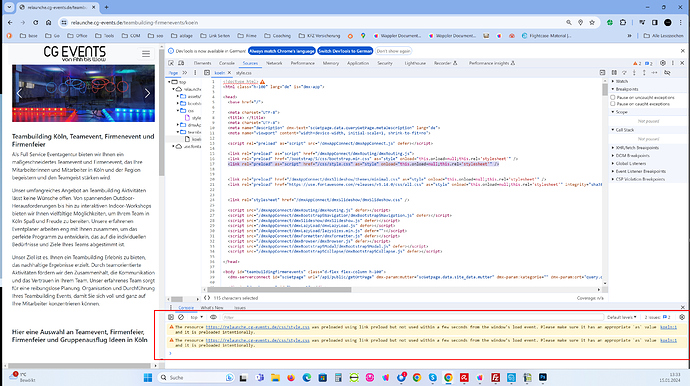Expand the Event Listener Breakpoints section
Image resolution: width=690 pixels, height=386 pixels.
[x=640, y=171]
